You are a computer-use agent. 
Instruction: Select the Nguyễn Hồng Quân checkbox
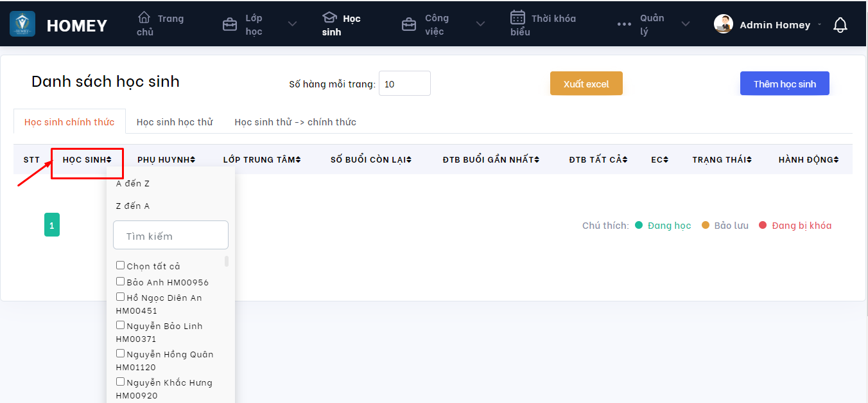120,354
